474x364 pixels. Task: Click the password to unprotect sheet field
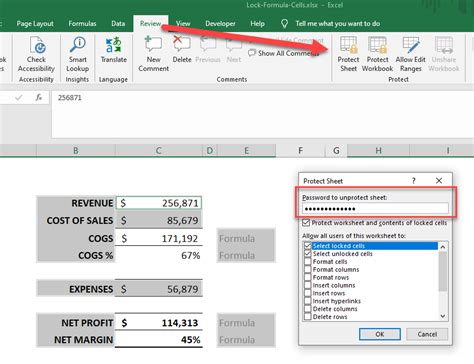pyautogui.click(x=375, y=209)
